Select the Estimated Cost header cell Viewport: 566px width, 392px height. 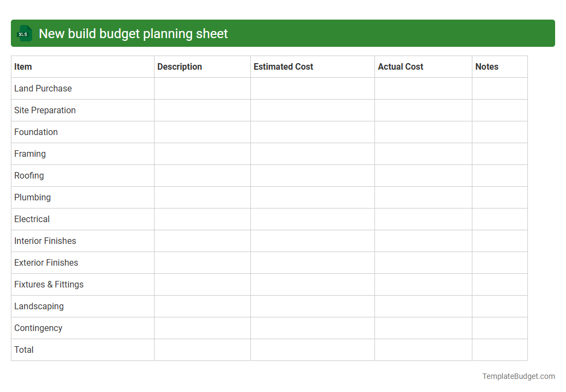283,66
